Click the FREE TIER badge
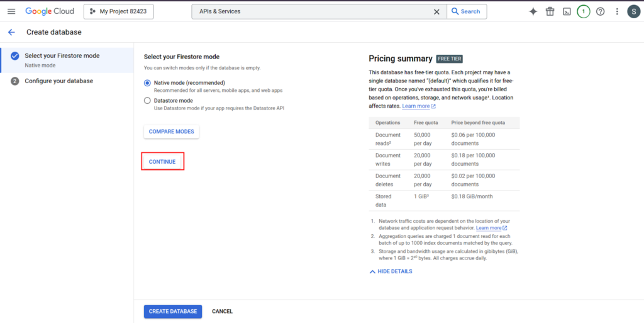Viewport: 644px width, 323px height. click(x=450, y=59)
